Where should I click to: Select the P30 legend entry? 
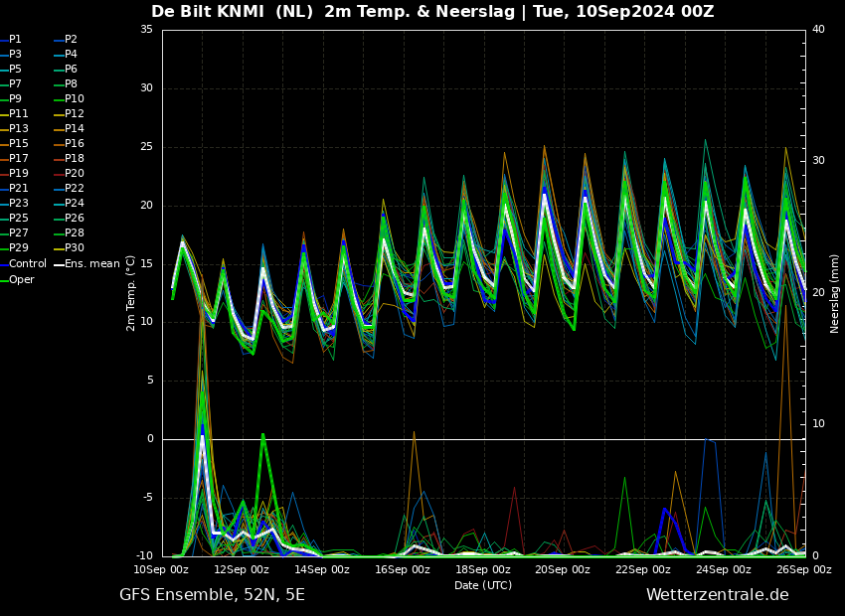pos(74,248)
